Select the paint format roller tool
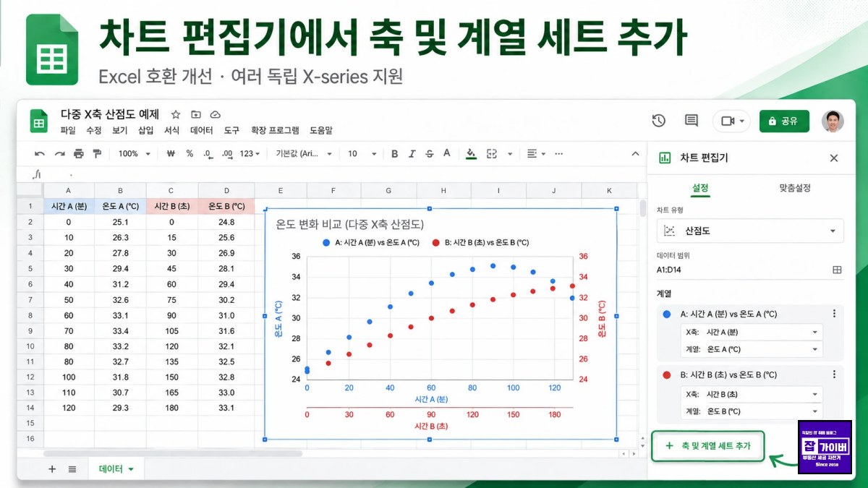The height and width of the screenshot is (488, 868). (97, 154)
